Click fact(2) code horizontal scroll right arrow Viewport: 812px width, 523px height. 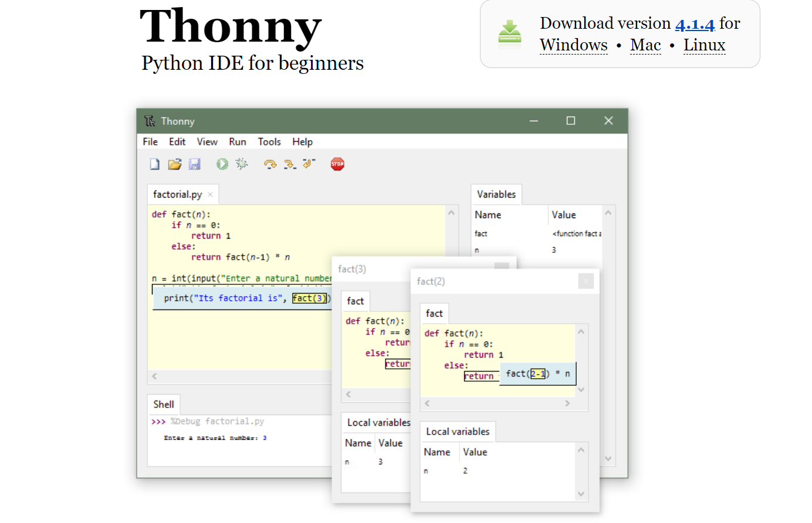pyautogui.click(x=567, y=403)
